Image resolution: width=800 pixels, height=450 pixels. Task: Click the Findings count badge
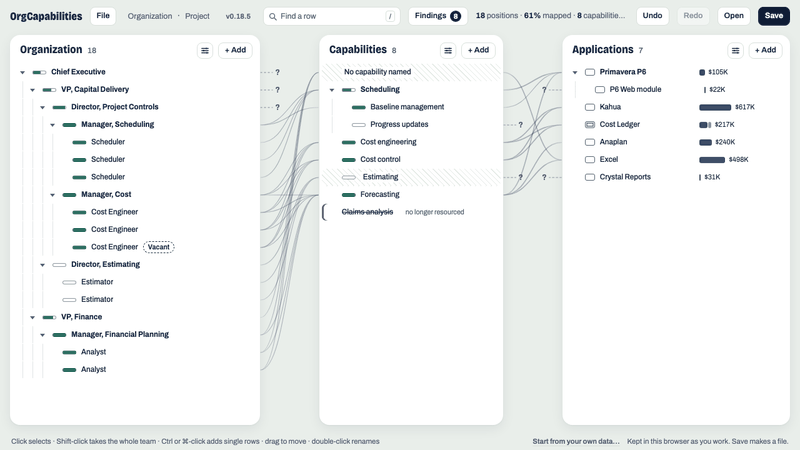click(455, 16)
